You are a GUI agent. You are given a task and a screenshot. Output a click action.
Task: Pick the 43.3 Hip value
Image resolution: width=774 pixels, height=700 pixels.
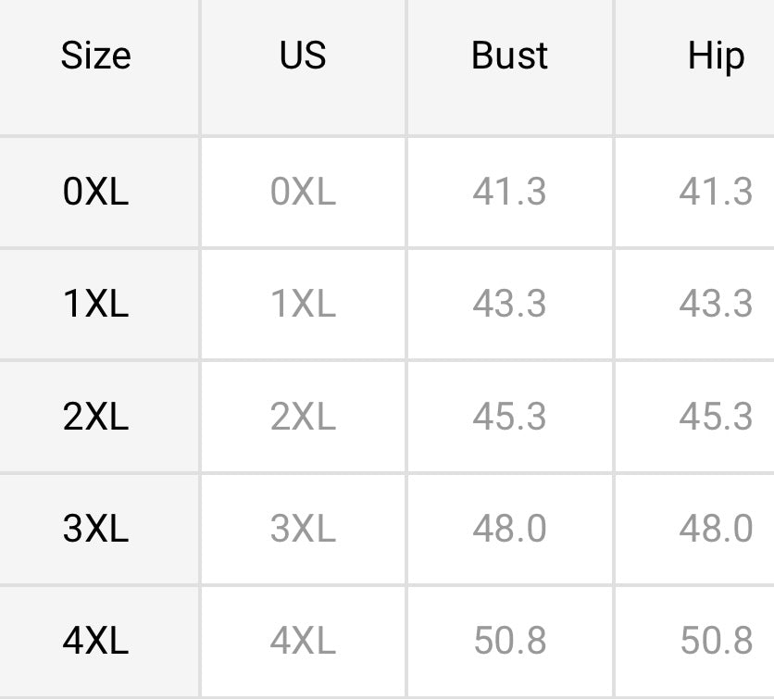point(716,305)
